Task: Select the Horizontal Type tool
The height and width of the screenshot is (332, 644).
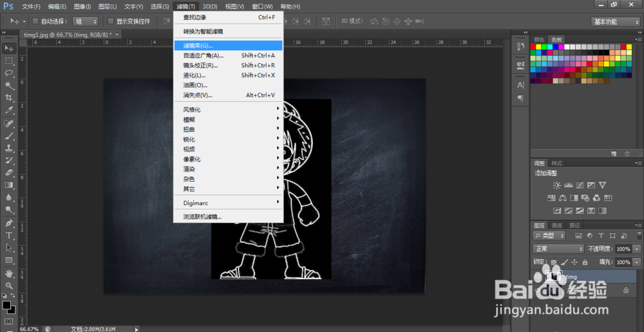Action: click(x=9, y=235)
